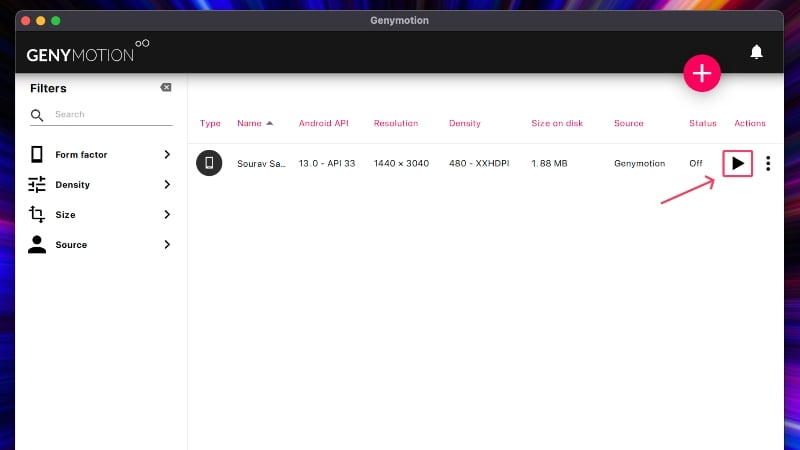Screen dimensions: 800x450
Task: Click the Form factor phone icon
Action: coord(37,154)
